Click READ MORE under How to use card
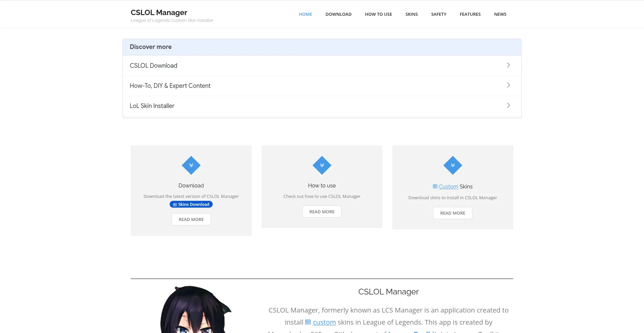 click(322, 212)
